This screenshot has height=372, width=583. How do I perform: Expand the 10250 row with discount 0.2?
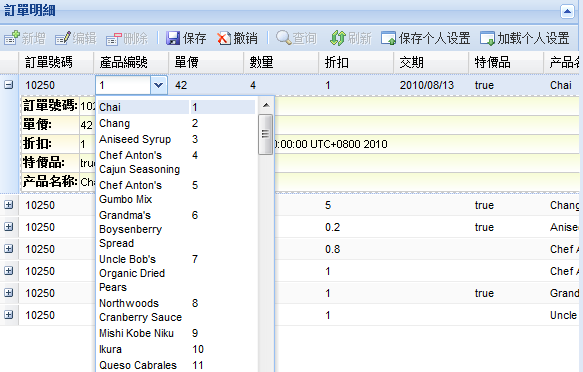click(x=8, y=227)
